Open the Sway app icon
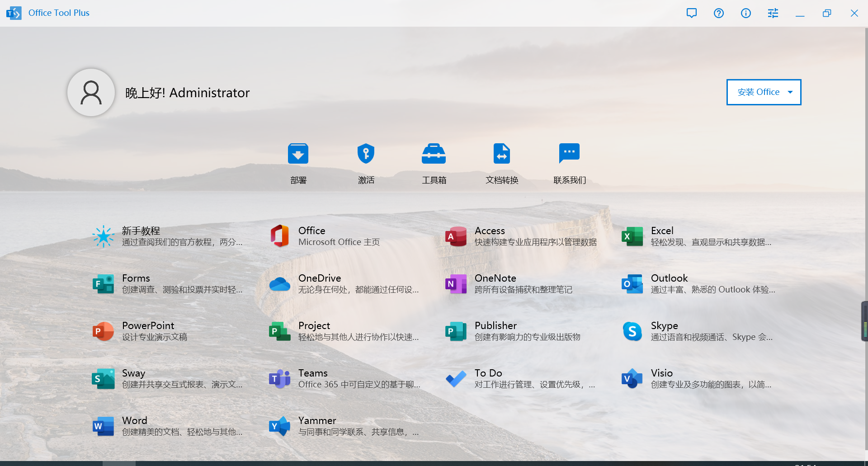This screenshot has width=868, height=466. pos(103,379)
